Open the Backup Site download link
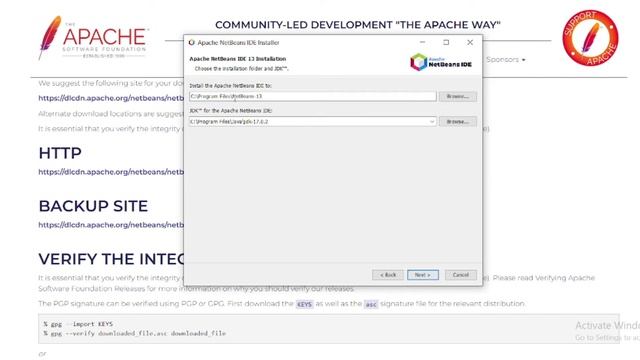The image size is (640, 360). tap(111, 225)
